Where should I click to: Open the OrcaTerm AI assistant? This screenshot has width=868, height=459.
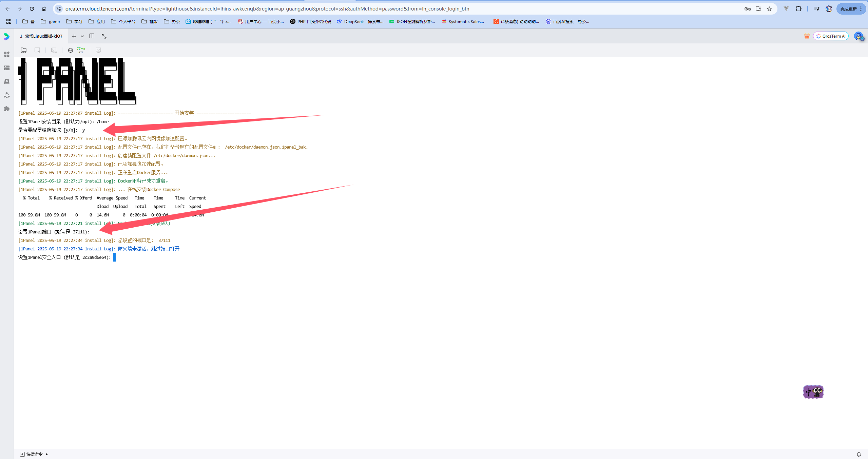coord(831,36)
